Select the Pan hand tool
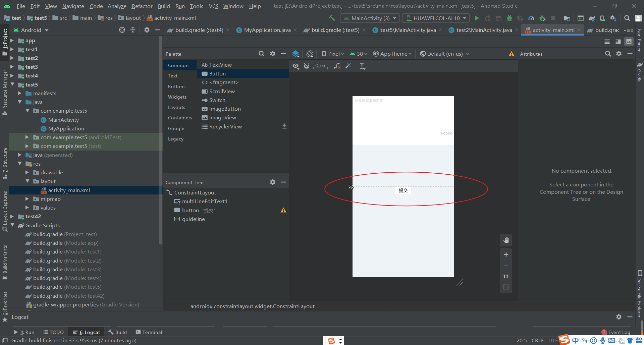 [x=506, y=240]
